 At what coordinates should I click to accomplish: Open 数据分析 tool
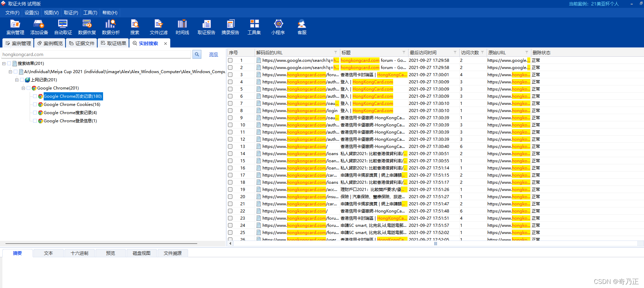click(111, 27)
